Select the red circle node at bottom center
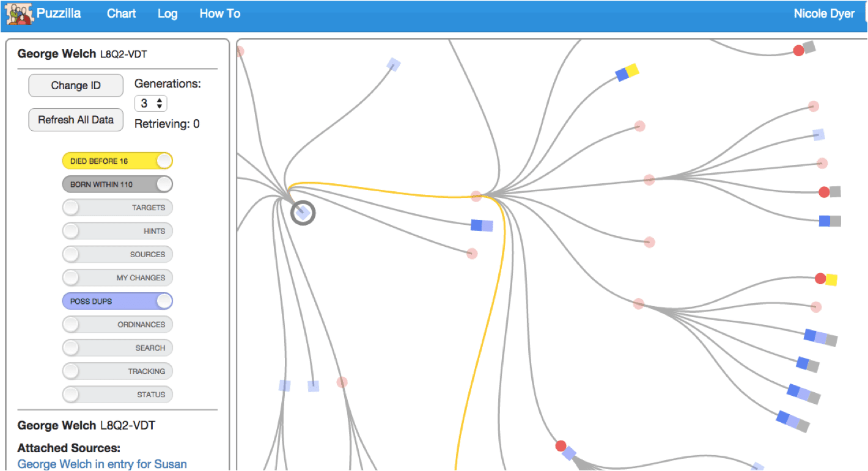The width and height of the screenshot is (868, 471). coord(561,446)
